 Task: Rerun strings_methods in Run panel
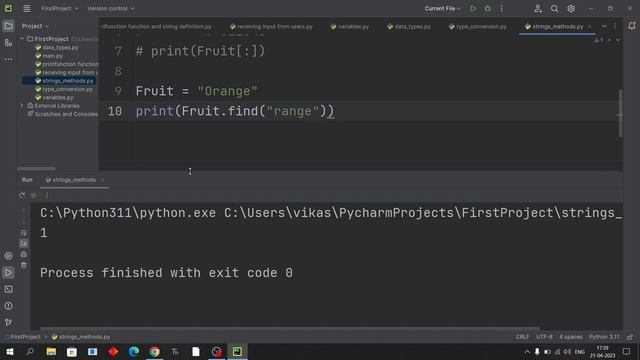[x=22, y=196]
